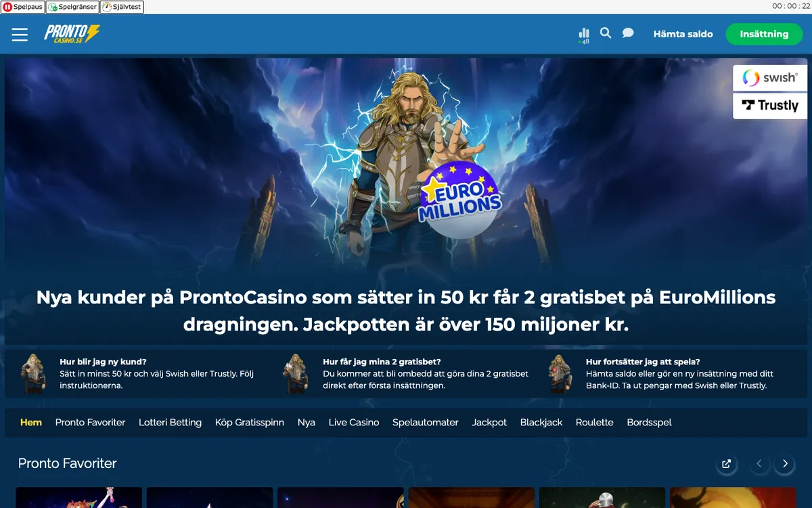
Task: Select the Swish payment badge
Action: pyautogui.click(x=770, y=78)
